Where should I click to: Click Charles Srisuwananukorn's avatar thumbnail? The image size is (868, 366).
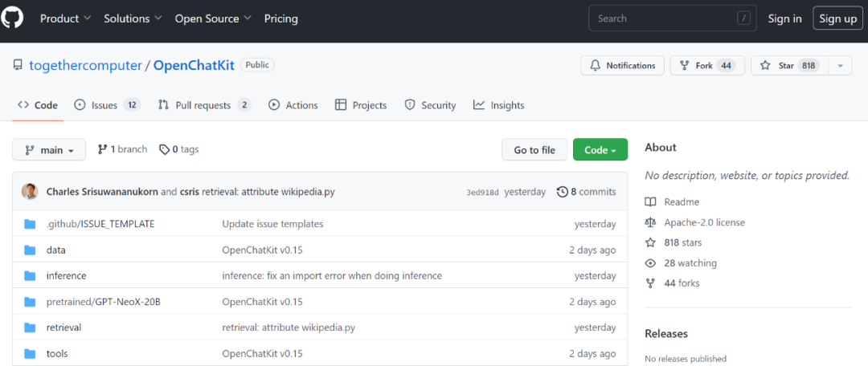[x=30, y=192]
